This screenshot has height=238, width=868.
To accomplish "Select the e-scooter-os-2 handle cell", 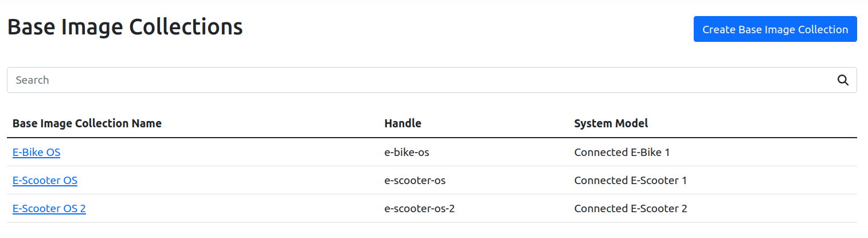I will (x=420, y=209).
